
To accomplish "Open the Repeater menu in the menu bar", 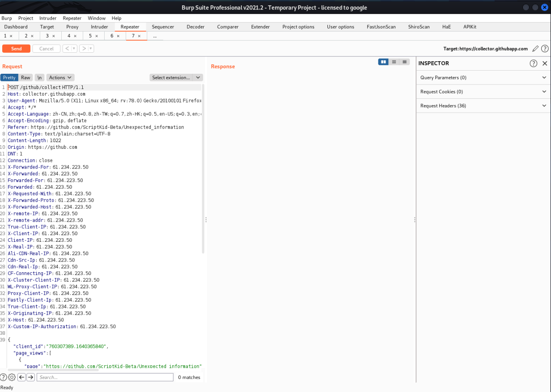I will point(72,18).
